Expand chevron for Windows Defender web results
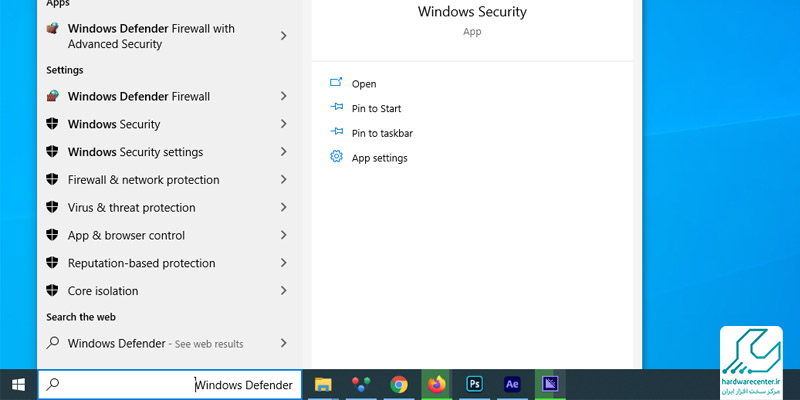 point(284,343)
